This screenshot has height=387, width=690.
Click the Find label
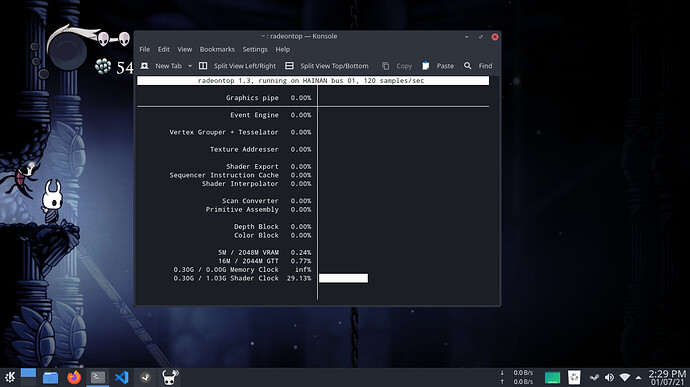tap(485, 66)
